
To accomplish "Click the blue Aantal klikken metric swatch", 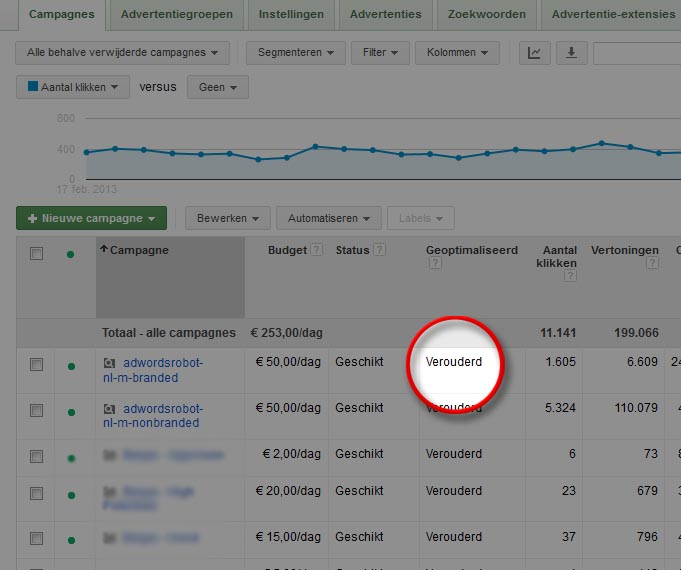I will [33, 88].
